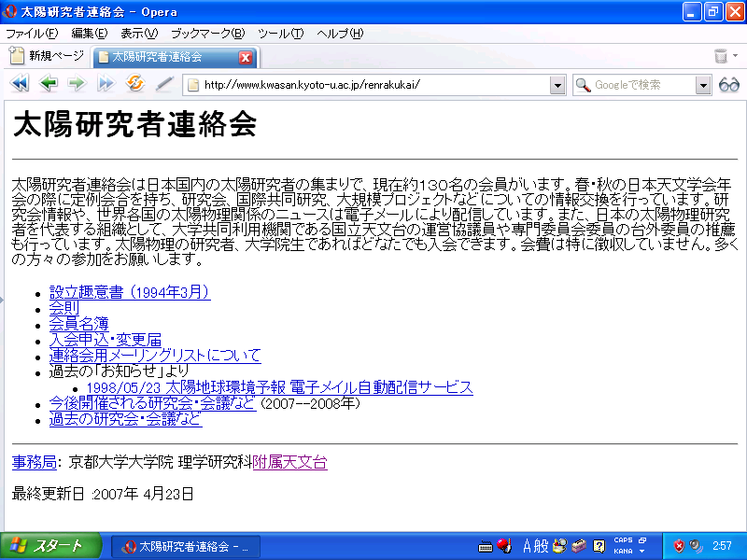Open the ツール(T) menu

[281, 34]
